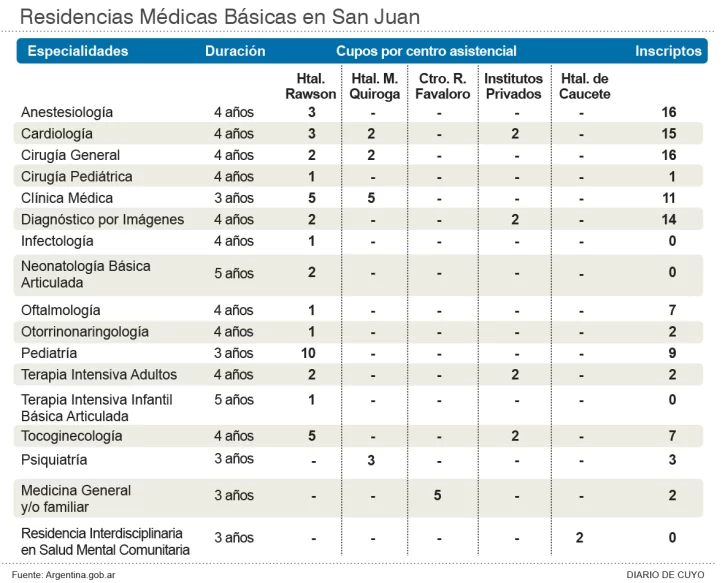Click the Institutos Privados sub-header
The height and width of the screenshot is (583, 728).
coord(513,87)
